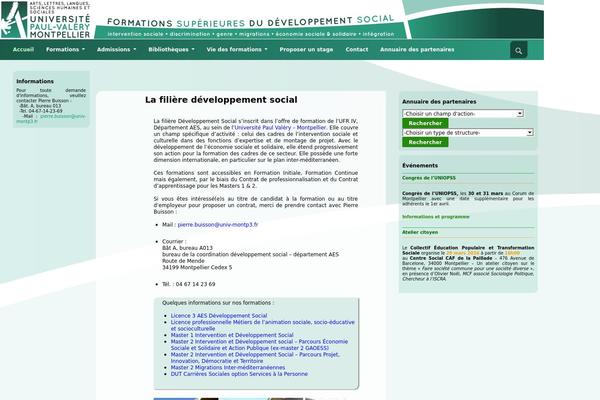Click the pierre.buisson@univ-montp3.fr mail link in article

click(x=218, y=225)
